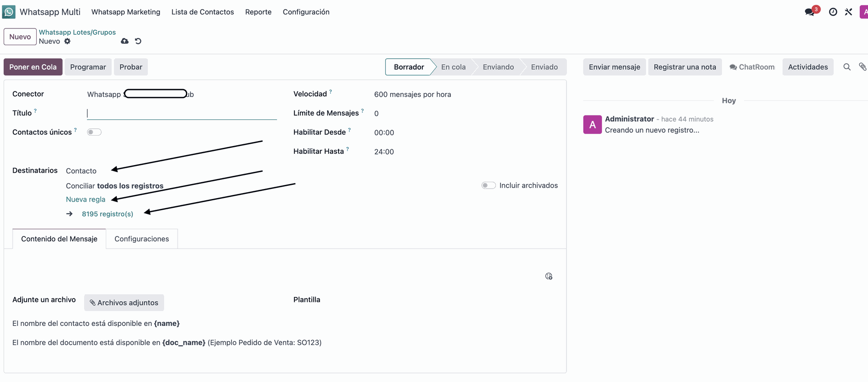Open the Velocidad dropdown showing 600 mensajes por hora
Screen dimensions: 868x382
[412, 94]
